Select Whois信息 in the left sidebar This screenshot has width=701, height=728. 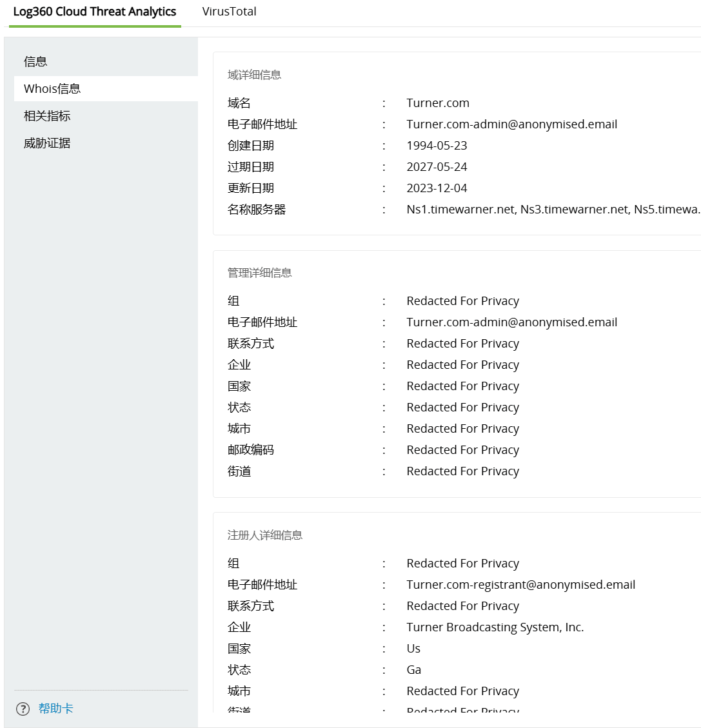[52, 89]
